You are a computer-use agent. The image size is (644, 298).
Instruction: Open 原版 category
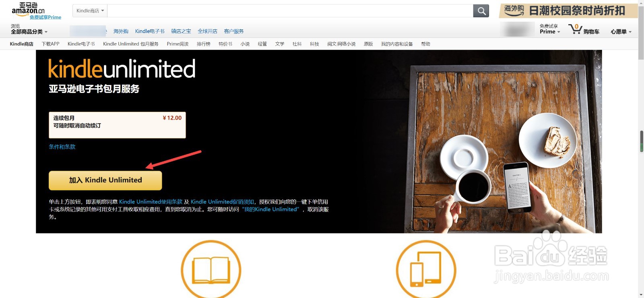(x=368, y=44)
